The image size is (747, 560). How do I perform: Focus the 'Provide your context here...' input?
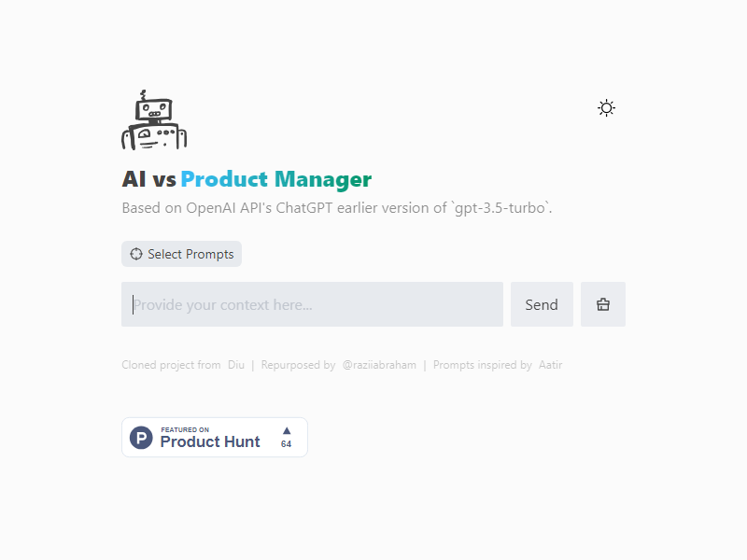312,304
